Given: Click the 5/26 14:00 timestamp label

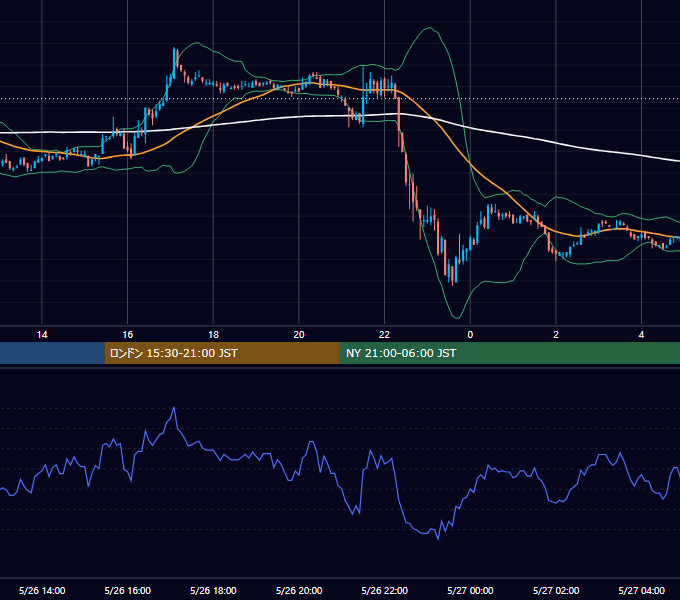Looking at the screenshot, I should pos(42,590).
